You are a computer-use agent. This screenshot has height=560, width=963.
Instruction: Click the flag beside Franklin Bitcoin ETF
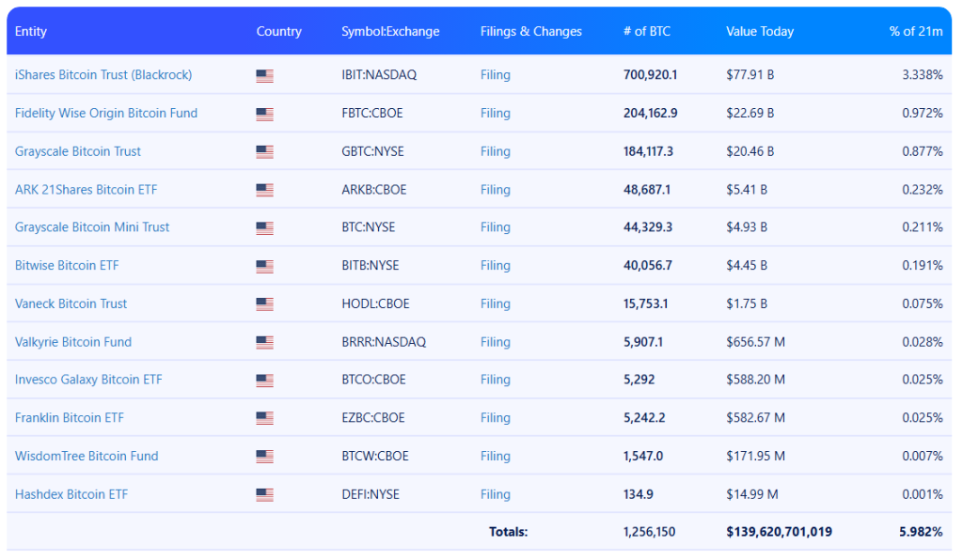pos(264,419)
